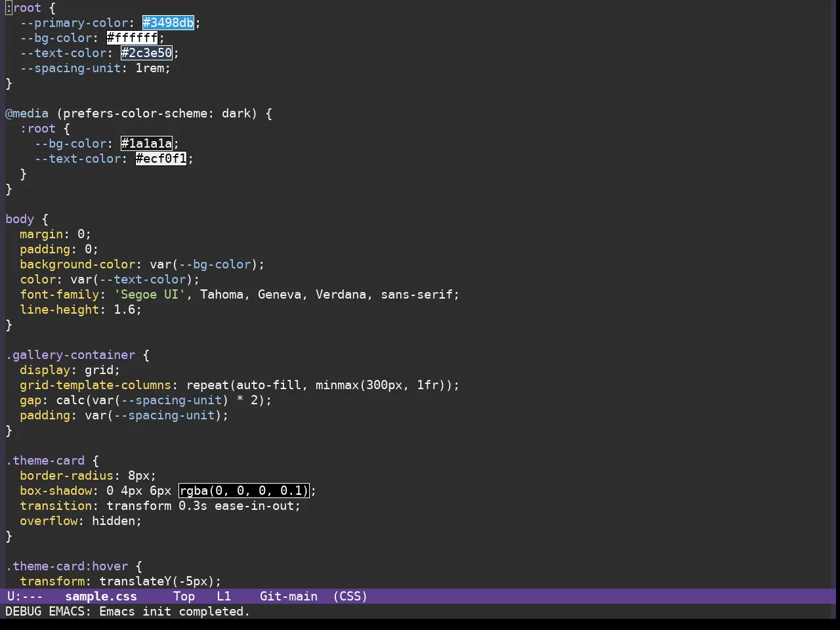Click the @media keyword

[27, 114]
